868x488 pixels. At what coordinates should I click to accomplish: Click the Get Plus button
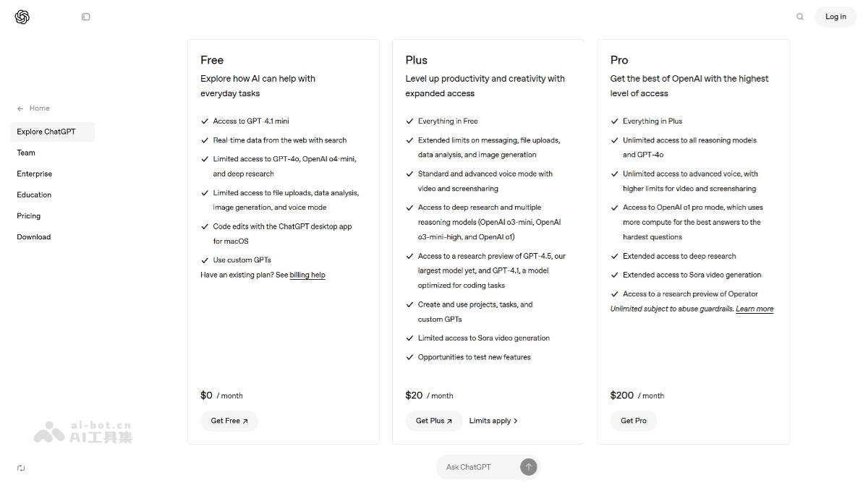pyautogui.click(x=434, y=421)
